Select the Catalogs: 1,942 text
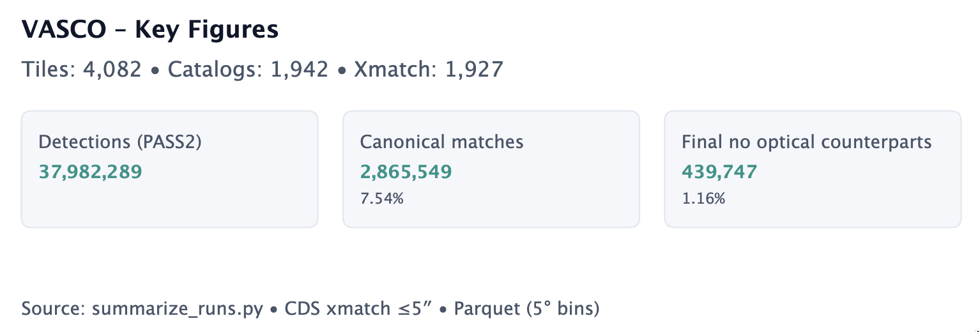Image resolution: width=980 pixels, height=332 pixels. click(x=248, y=70)
